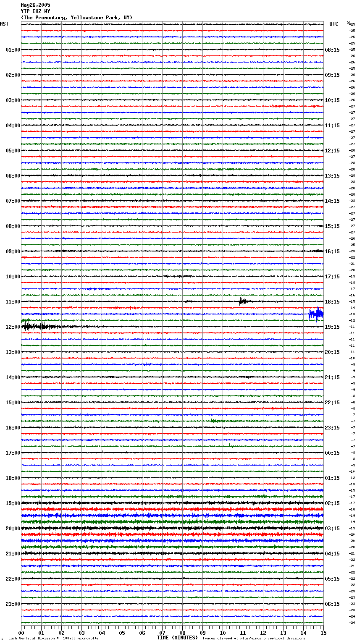Click the "MST" column header
357x644 pixels.
tap(4, 24)
